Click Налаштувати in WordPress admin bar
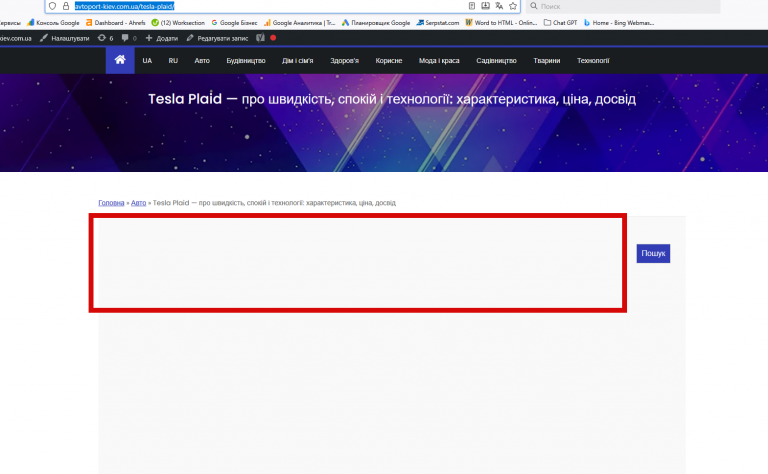 click(65, 38)
